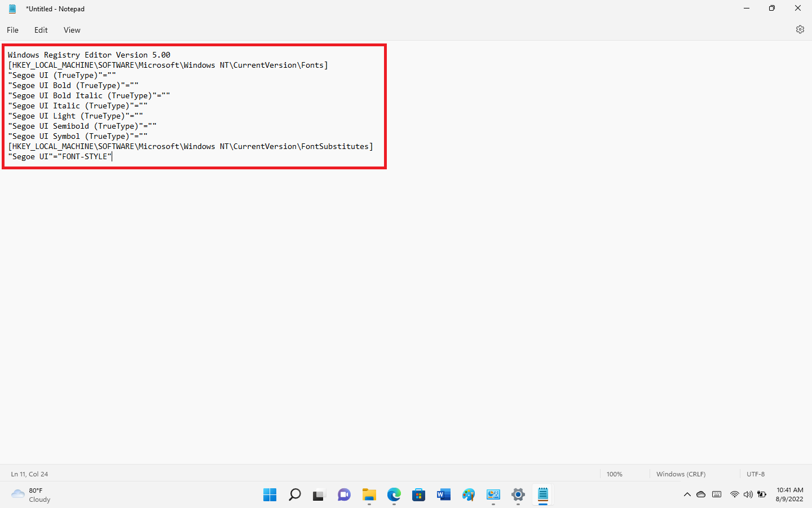Click the "Segoe UI Light (TrueType)" line

[76, 116]
